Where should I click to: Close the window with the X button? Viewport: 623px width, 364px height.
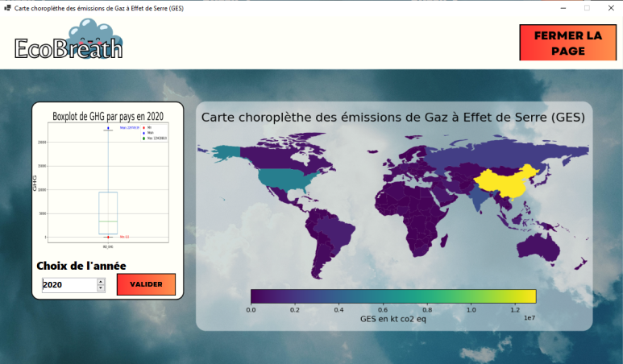(611, 8)
